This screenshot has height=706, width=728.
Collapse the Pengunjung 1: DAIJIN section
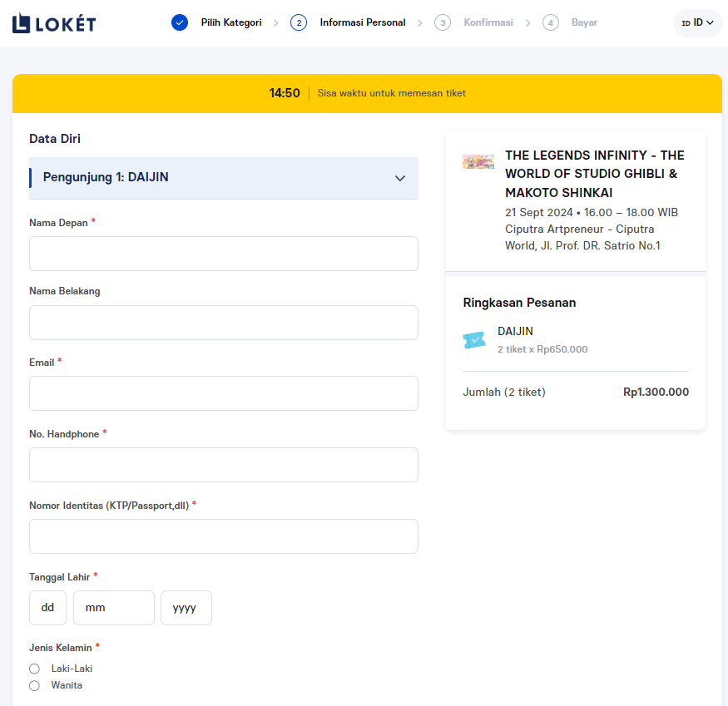pyautogui.click(x=224, y=178)
